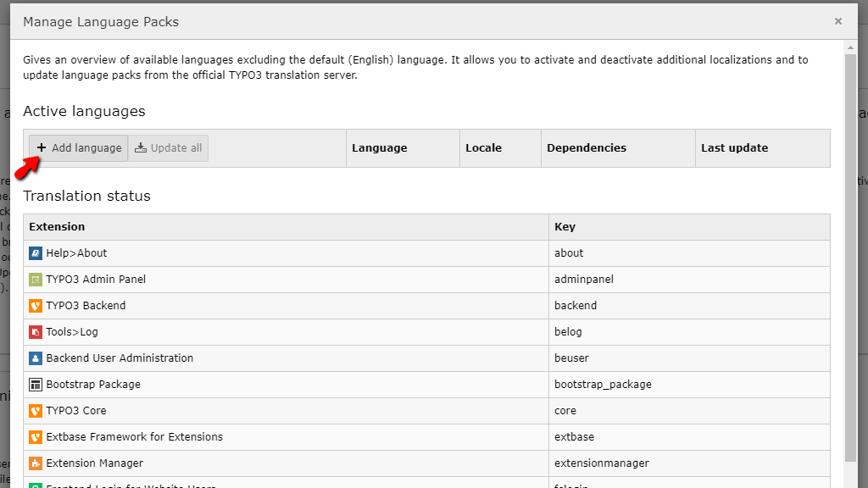Click the 'backend' key cell
This screenshot has height=488, width=868.
coord(689,306)
